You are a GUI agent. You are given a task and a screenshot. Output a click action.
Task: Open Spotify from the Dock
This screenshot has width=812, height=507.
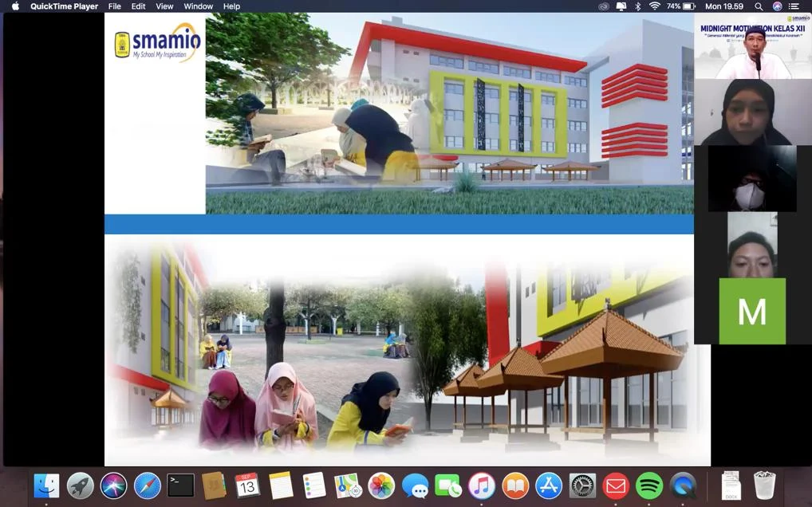(648, 485)
